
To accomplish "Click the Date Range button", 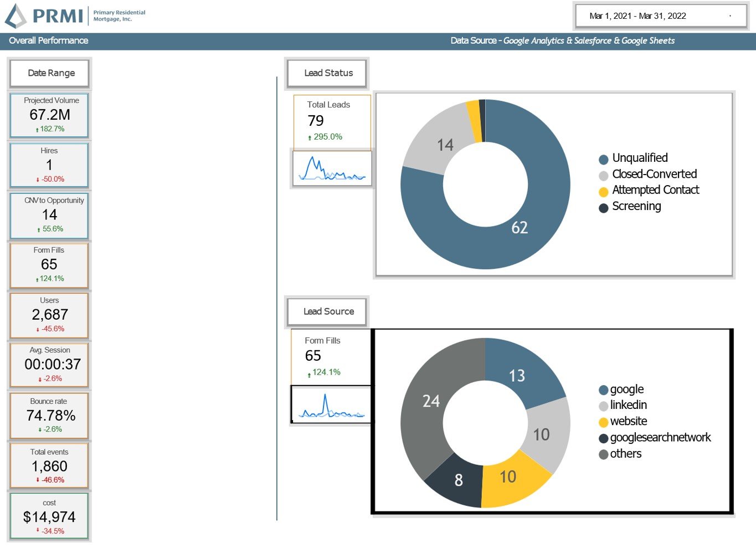I will [x=49, y=73].
